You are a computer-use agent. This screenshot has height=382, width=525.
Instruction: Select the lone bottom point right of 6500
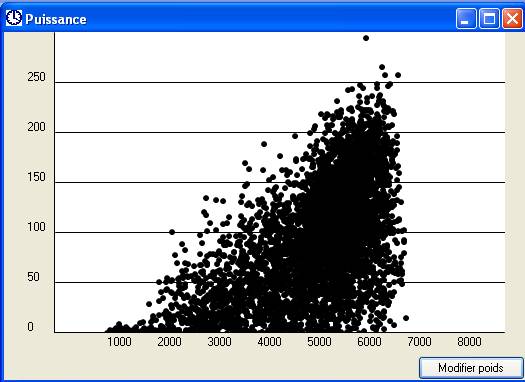[406, 318]
